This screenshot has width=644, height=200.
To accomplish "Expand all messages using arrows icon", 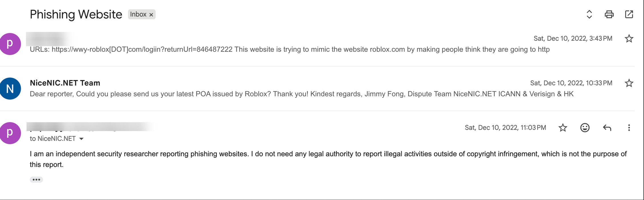I will [589, 14].
